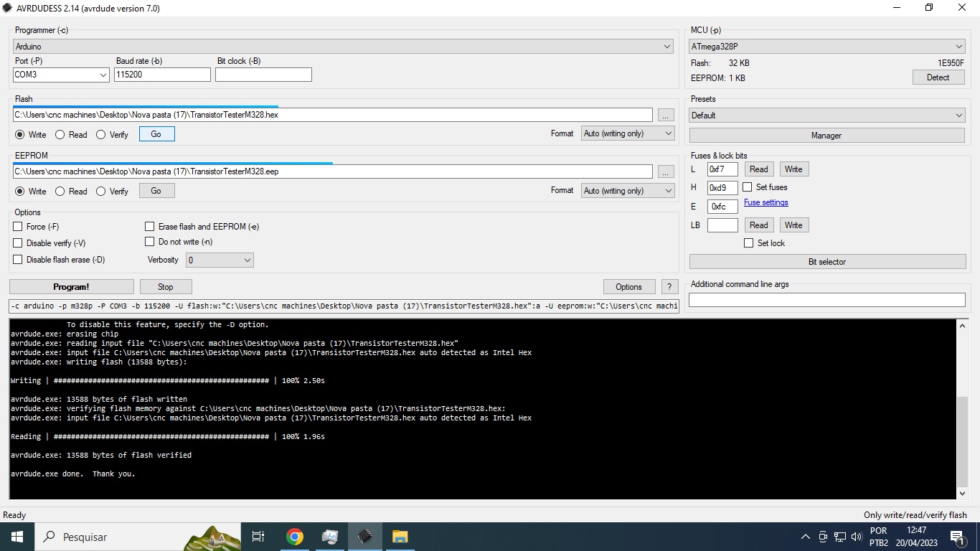Open the Bit selector

point(827,262)
